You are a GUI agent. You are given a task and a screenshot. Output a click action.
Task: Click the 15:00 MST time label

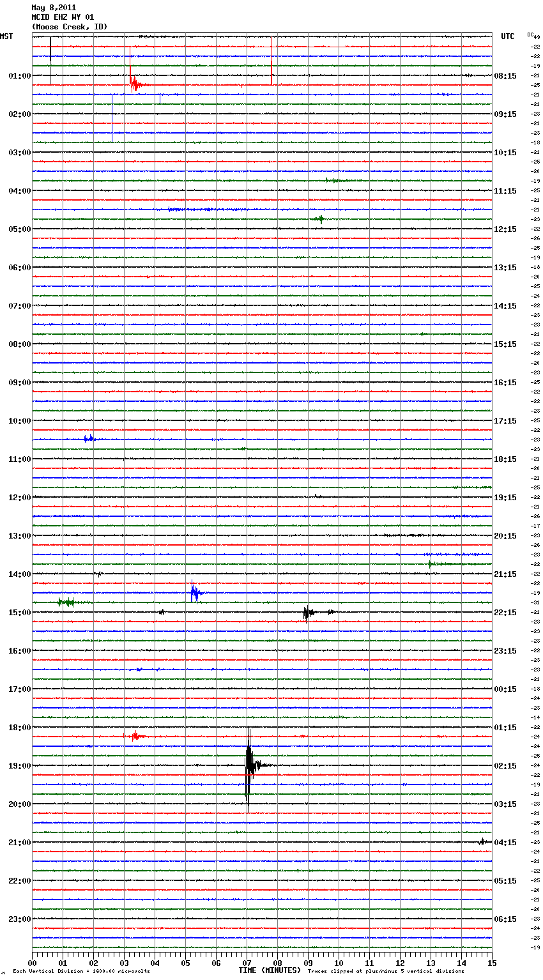coord(19,612)
